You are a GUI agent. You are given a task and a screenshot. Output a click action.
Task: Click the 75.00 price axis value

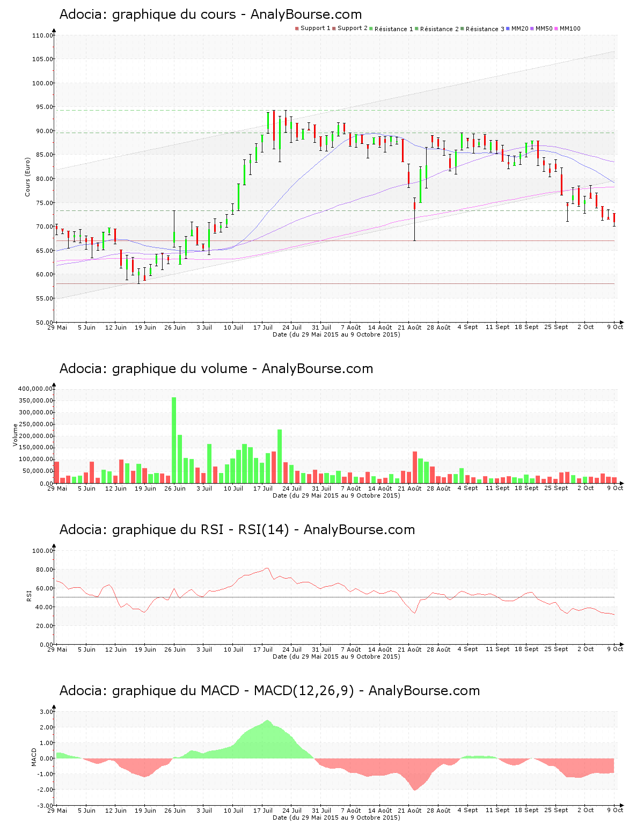click(44, 203)
